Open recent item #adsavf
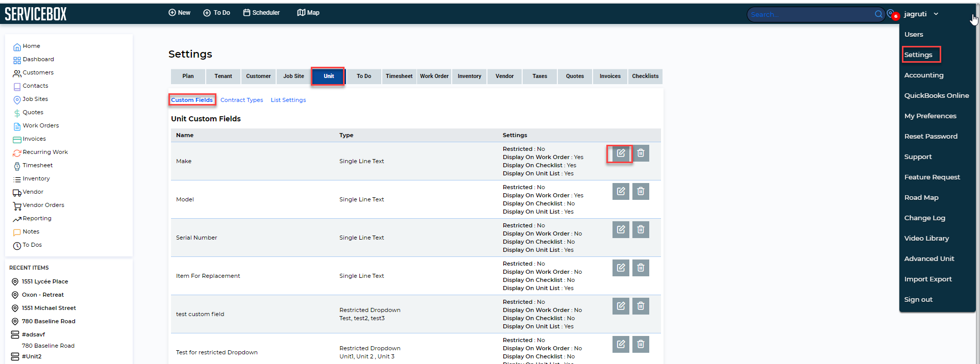This screenshot has width=980, height=364. (x=33, y=334)
